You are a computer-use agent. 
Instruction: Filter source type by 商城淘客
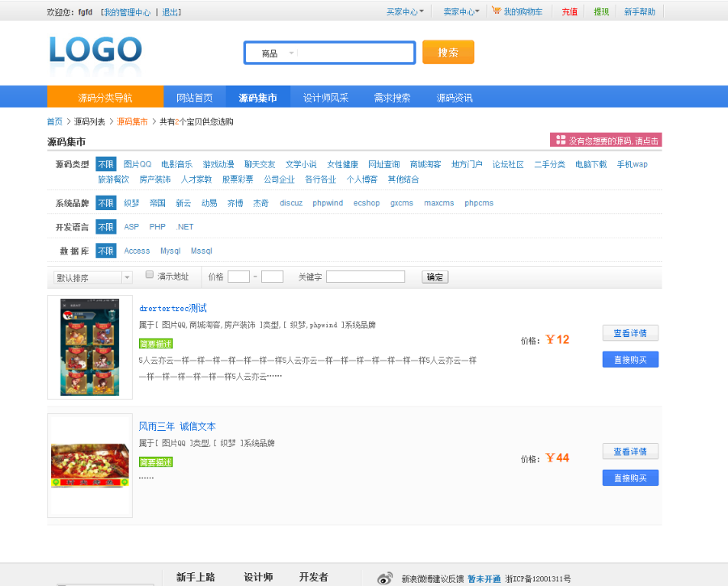425,164
